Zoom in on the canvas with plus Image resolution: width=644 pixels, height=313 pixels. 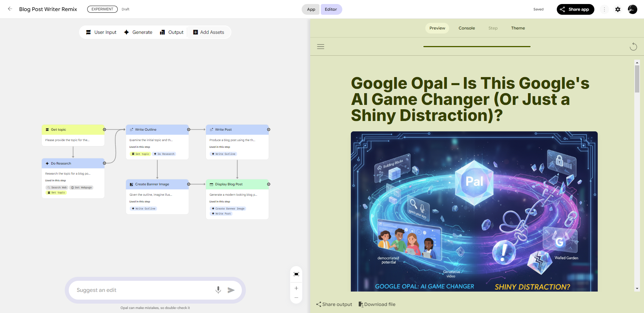point(296,288)
